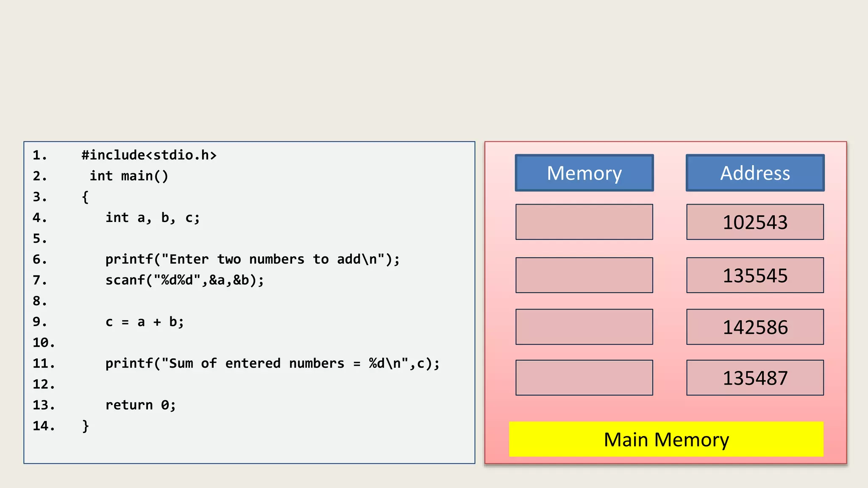Image resolution: width=868 pixels, height=488 pixels.
Task: Click the empty memory box beside 142586
Action: (584, 327)
